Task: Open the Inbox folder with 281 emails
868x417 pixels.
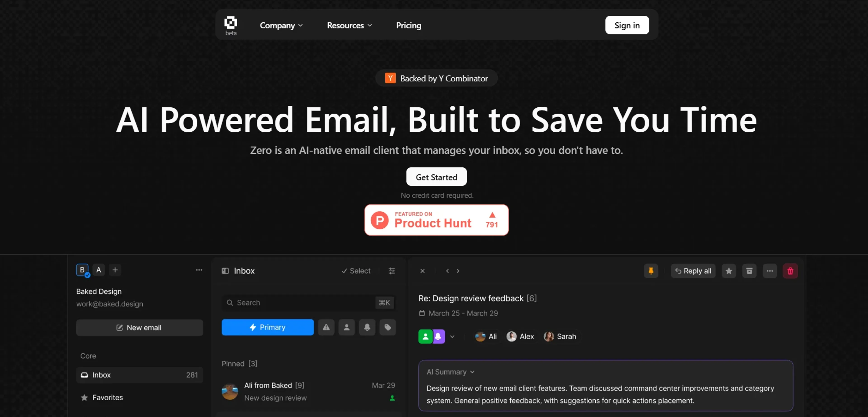Action: pos(139,375)
